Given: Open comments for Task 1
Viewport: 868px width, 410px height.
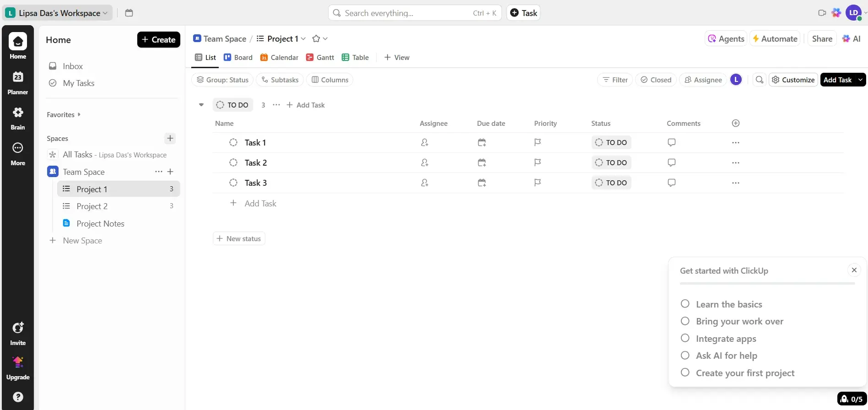Looking at the screenshot, I should point(671,142).
